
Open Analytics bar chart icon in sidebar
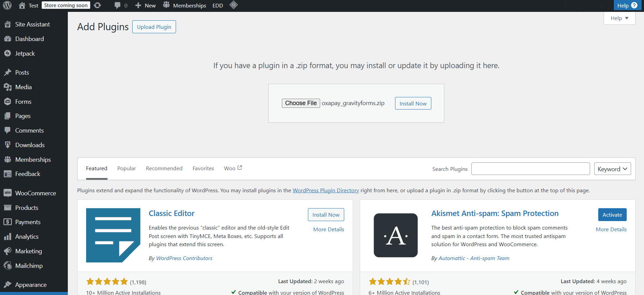(x=7, y=237)
